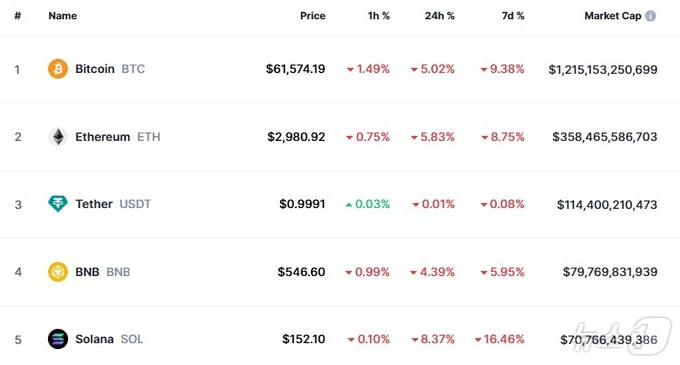Click the Bitcoin orange logo icon
The image size is (680, 365).
pos(58,69)
